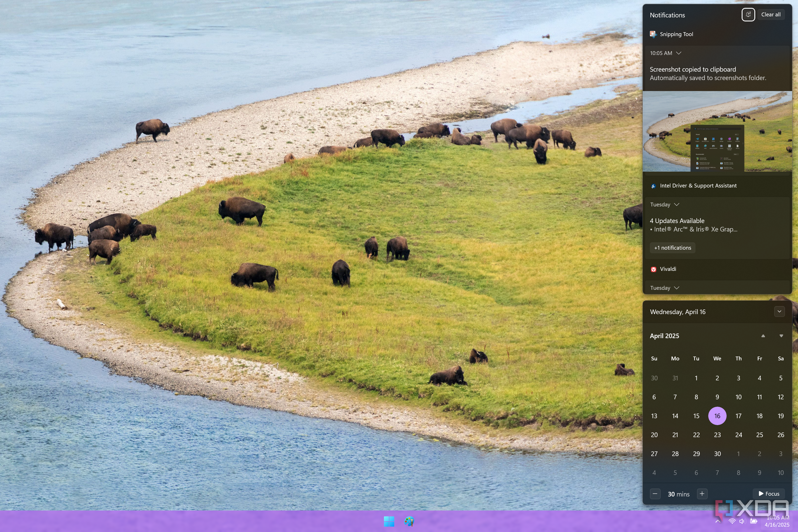
Task: Start a Focus session
Action: 769,494
